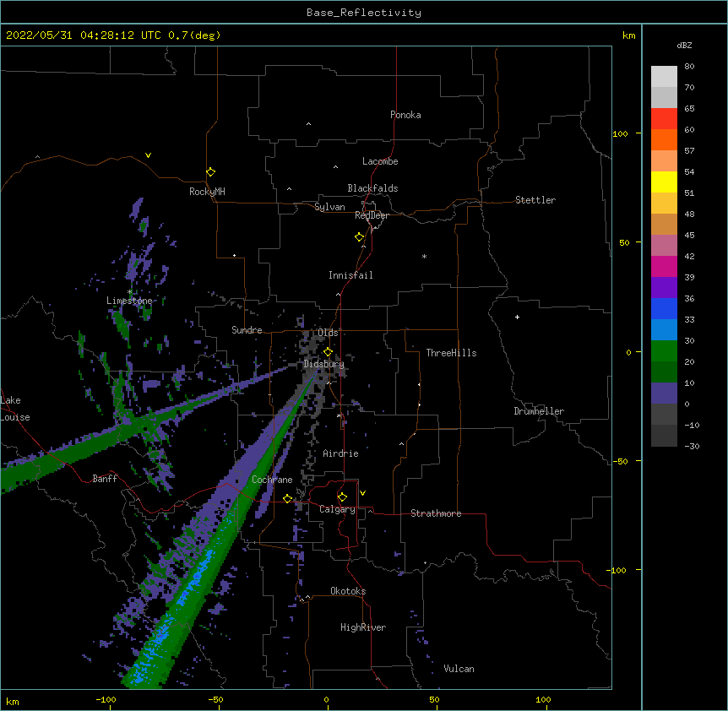Click the yellow diamond marker near RockyMH
This screenshot has width=728, height=711.
pyautogui.click(x=210, y=172)
